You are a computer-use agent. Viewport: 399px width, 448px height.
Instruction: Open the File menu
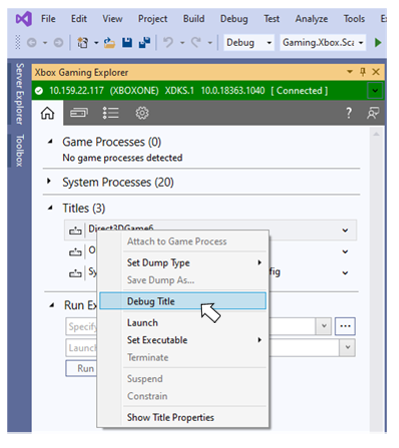coord(48,19)
